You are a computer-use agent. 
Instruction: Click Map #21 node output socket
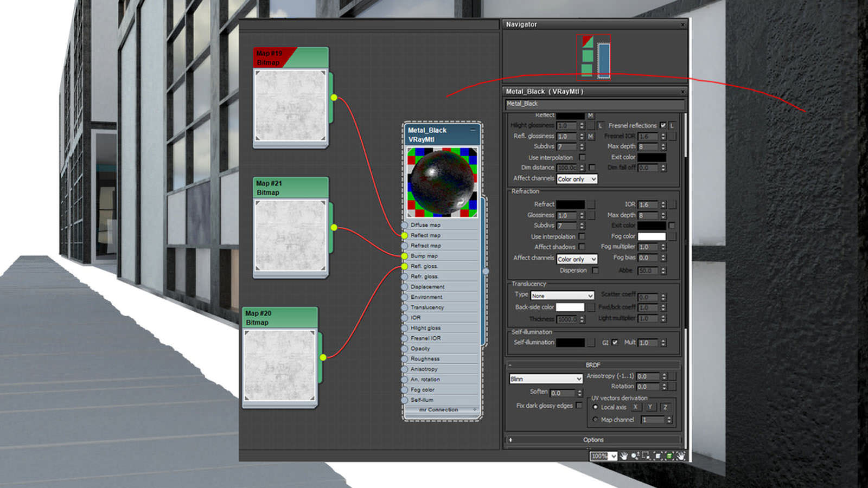[x=334, y=227]
